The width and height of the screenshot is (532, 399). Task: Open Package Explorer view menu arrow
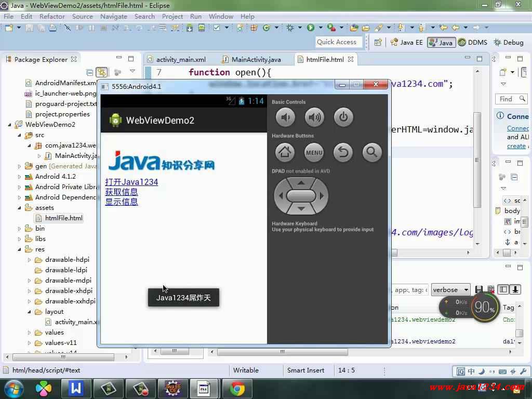point(132,71)
